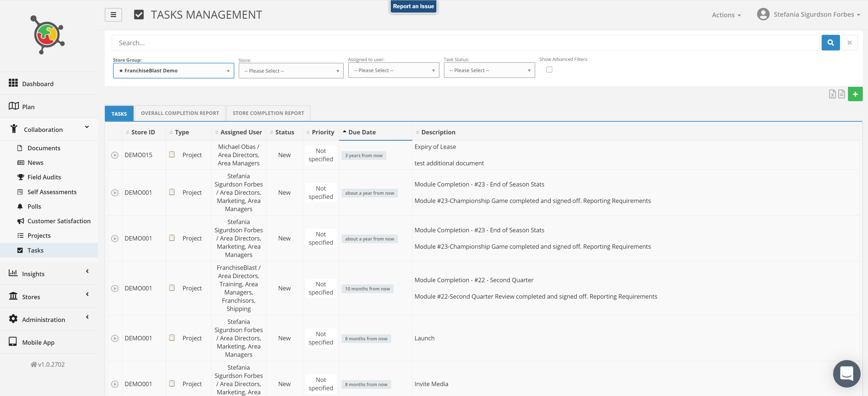Enable the Show Advanced Filters checkbox
The height and width of the screenshot is (396, 868).
[x=549, y=70]
